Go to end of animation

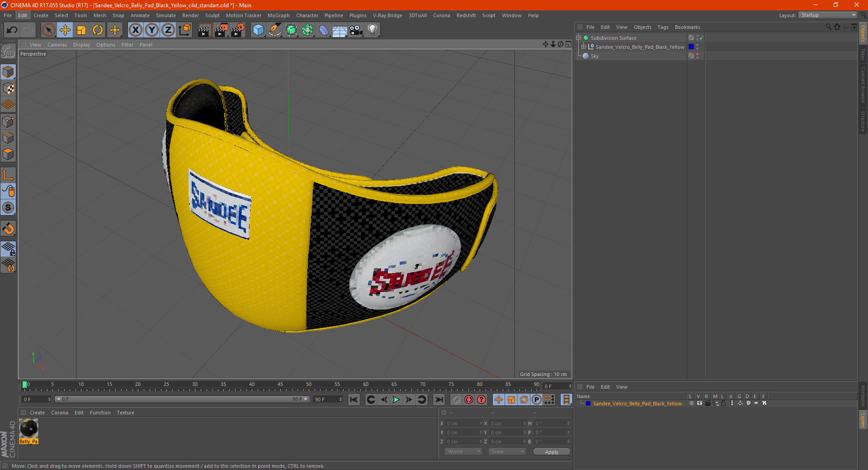[x=439, y=399]
